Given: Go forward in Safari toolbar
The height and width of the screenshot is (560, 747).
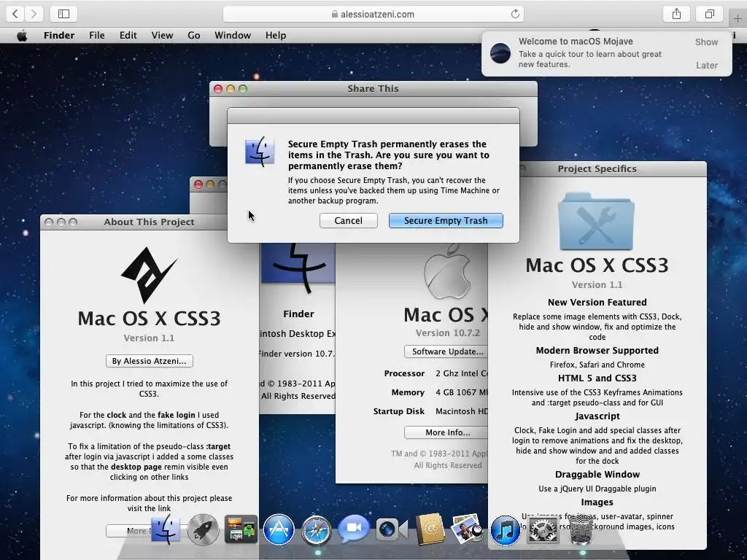Looking at the screenshot, I should 34,14.
